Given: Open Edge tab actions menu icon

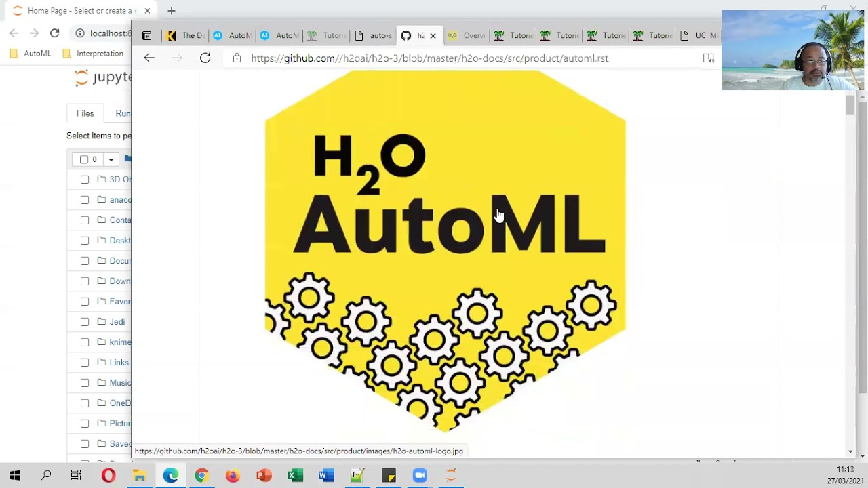Looking at the screenshot, I should (x=146, y=35).
